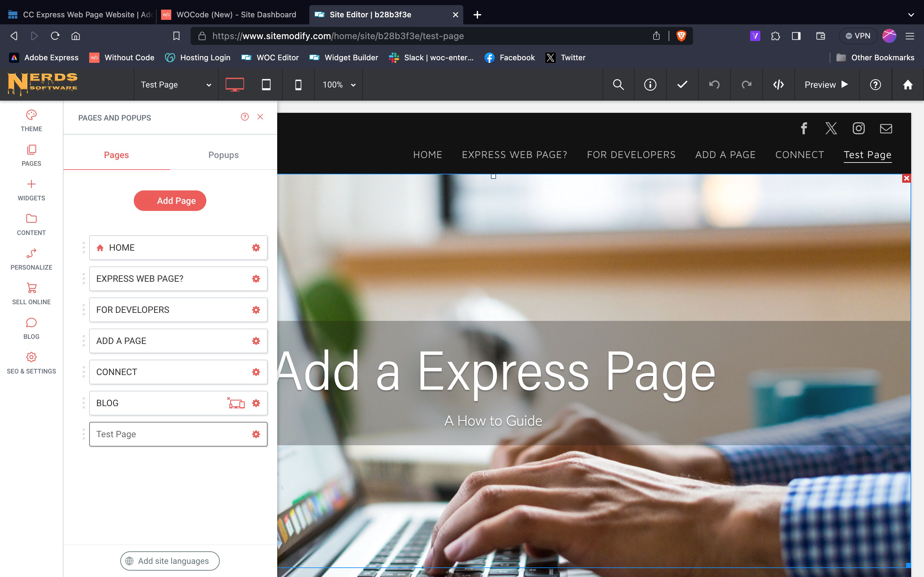Toggle the Brave VPN button
This screenshot has height=577, width=924.
tap(858, 36)
